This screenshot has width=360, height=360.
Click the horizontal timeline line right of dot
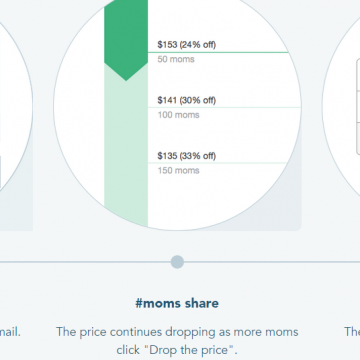point(272,262)
